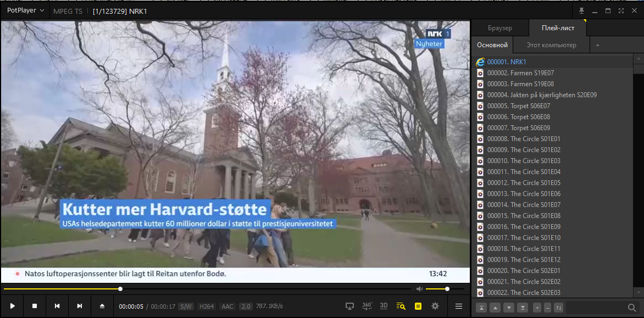Viewport: 644px width, 318px height.
Task: Skip to the next track
Action: [x=80, y=306]
